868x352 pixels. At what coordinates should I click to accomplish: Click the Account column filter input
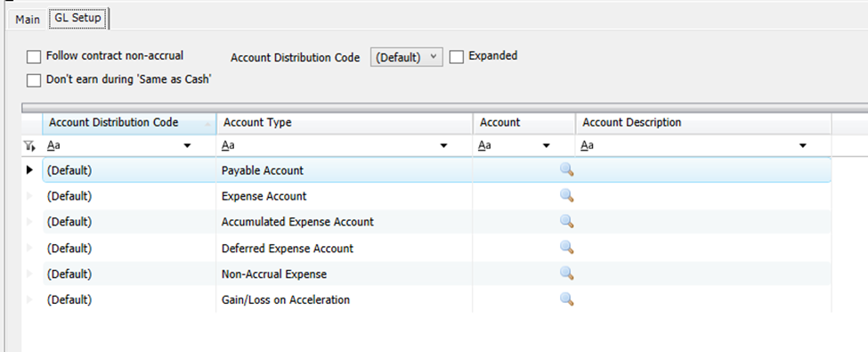(x=507, y=146)
